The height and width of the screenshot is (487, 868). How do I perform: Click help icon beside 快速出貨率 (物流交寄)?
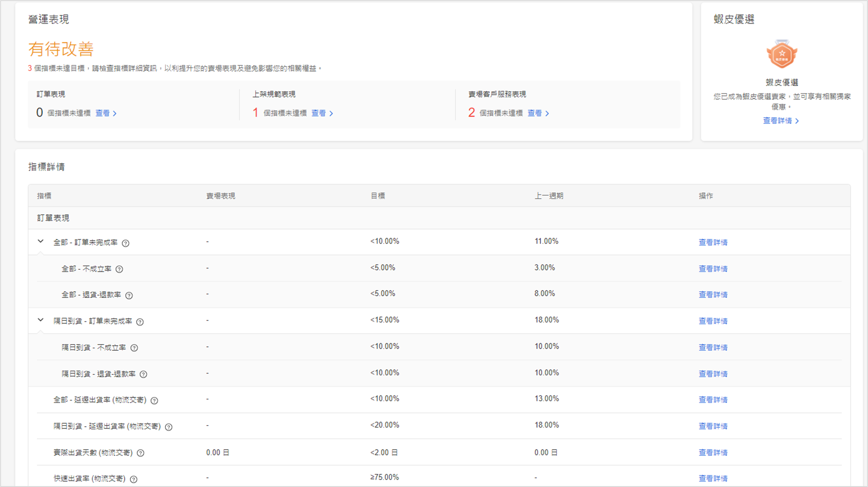click(134, 479)
